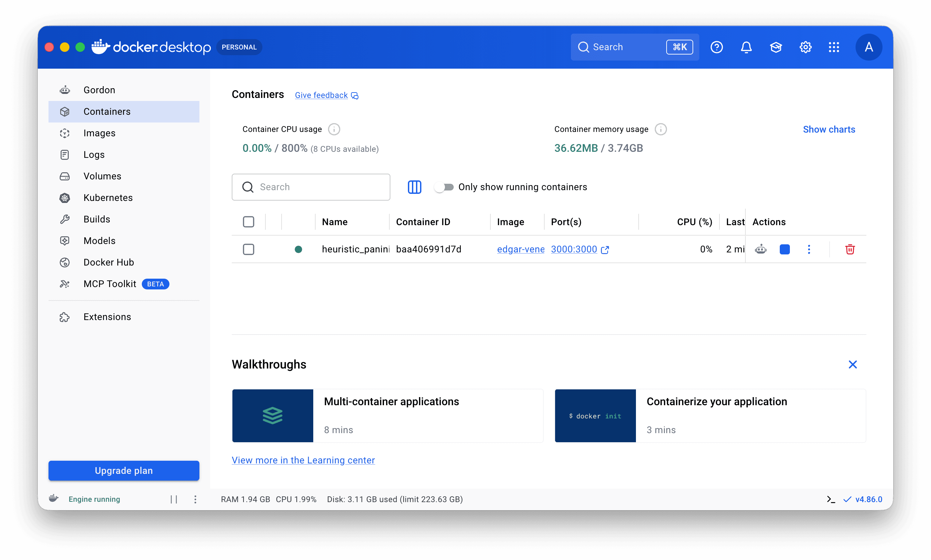Image resolution: width=931 pixels, height=560 pixels.
Task: Switch to Docker Hub label in sidebar
Action: point(109,262)
